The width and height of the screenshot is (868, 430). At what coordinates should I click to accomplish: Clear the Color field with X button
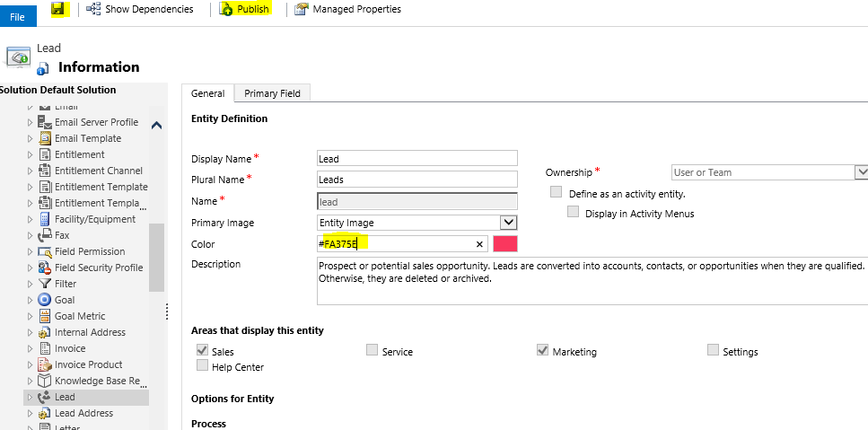point(479,244)
